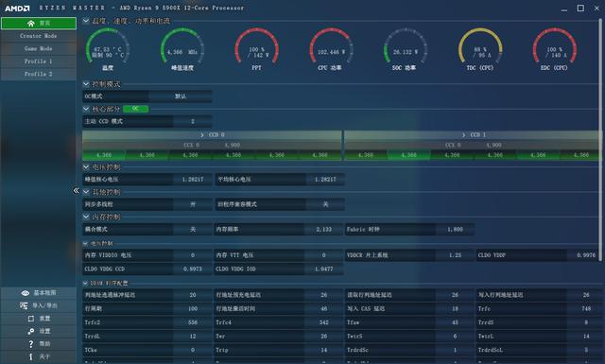Toggle the green OC badge on cores section
This screenshot has height=364, width=605.
coord(135,109)
